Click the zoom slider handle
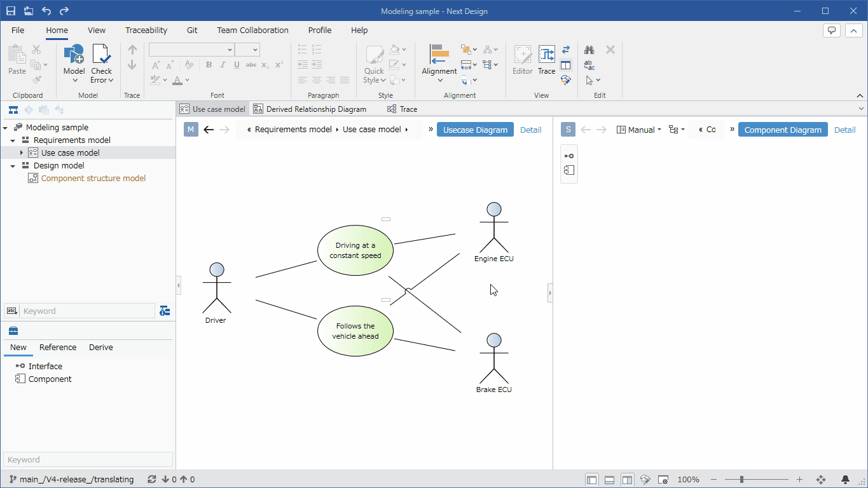This screenshot has height=488, width=868. (x=741, y=480)
